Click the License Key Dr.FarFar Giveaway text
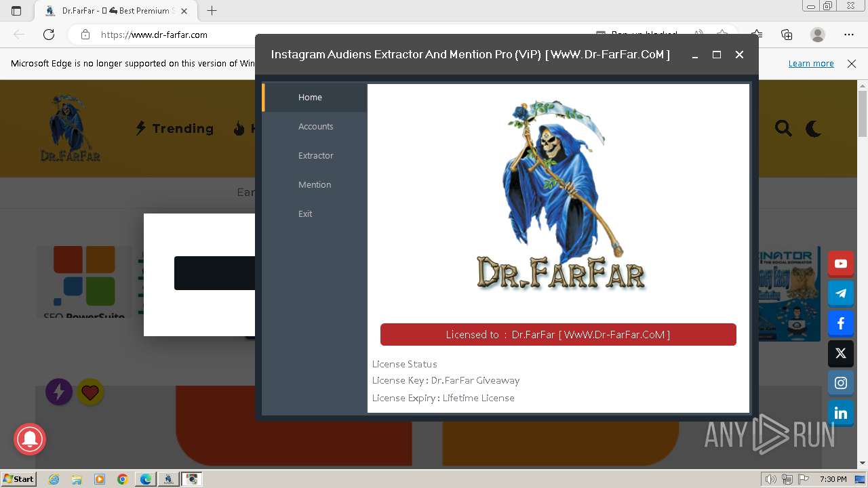 click(x=446, y=381)
